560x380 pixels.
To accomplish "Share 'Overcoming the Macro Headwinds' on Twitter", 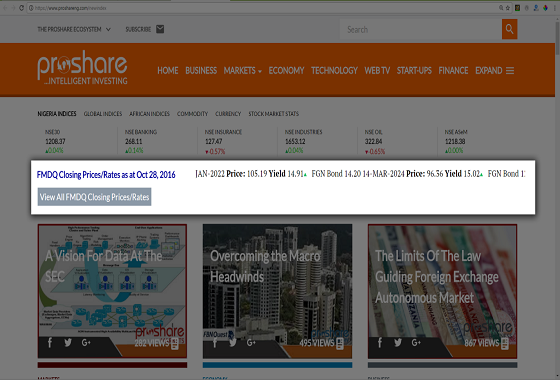I will tap(233, 343).
